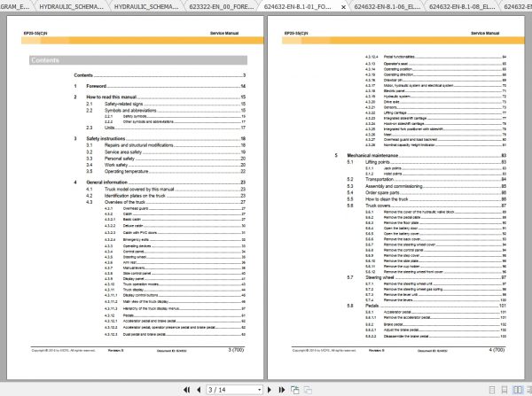Click the greyed-out next view icon
The height and width of the screenshot is (396, 532).
point(308,390)
